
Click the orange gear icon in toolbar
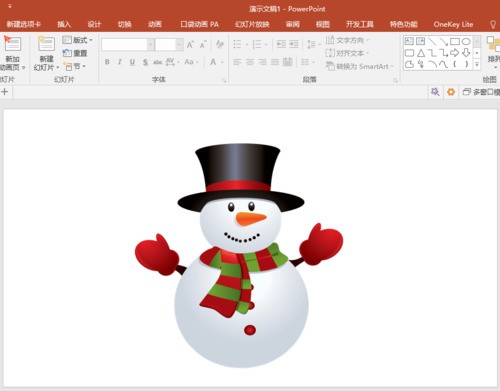[x=451, y=92]
